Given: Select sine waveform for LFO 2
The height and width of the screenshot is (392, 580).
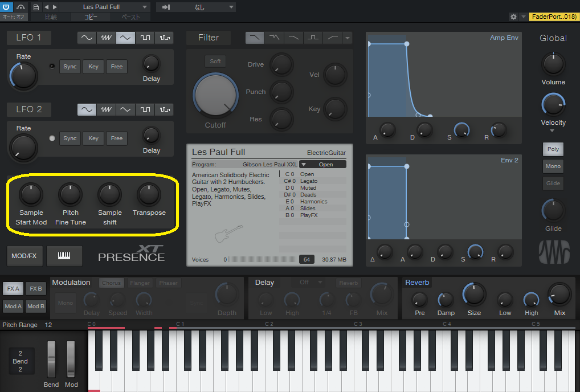Looking at the screenshot, I should point(87,109).
